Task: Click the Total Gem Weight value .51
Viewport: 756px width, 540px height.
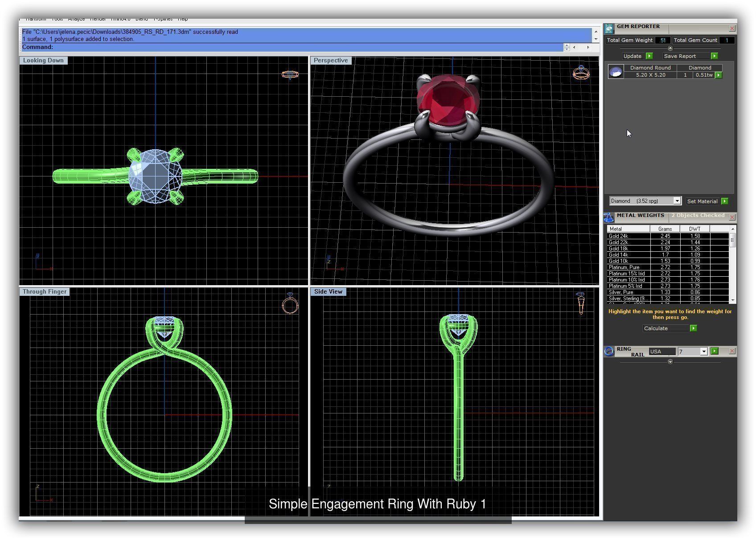Action: [663, 40]
